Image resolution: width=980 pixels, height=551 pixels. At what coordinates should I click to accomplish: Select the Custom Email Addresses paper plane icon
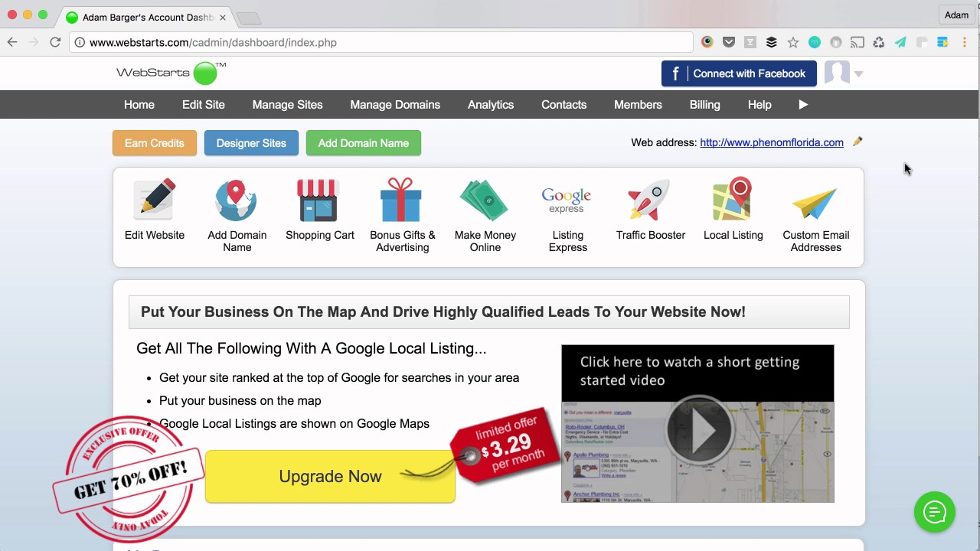click(815, 204)
